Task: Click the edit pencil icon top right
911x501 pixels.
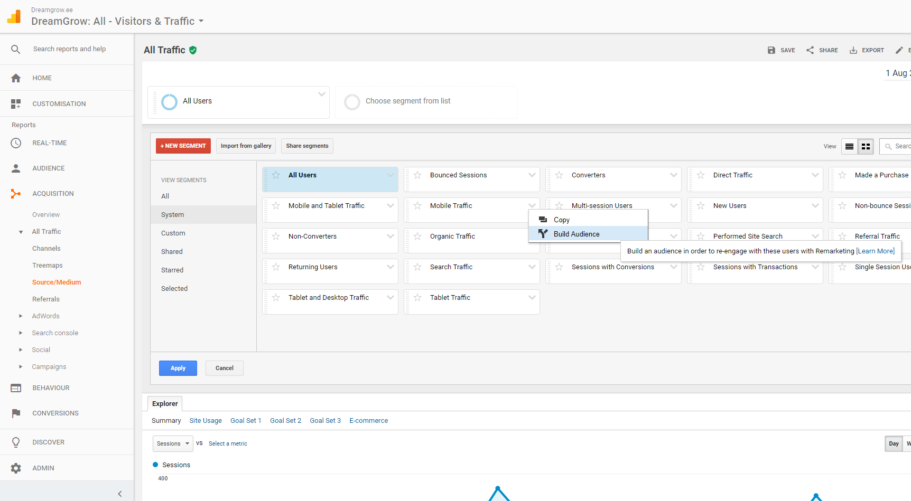Action: click(x=899, y=50)
